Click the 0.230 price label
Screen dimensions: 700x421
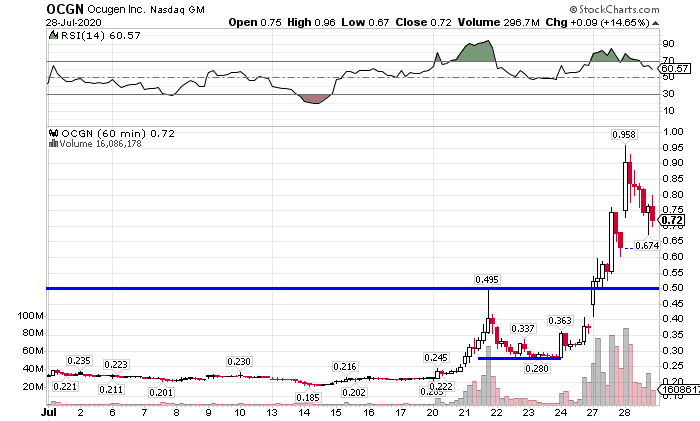pos(239,361)
